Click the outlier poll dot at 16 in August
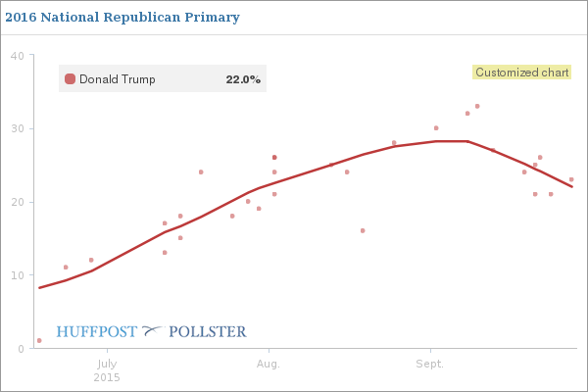This screenshot has width=588, height=392. 363,230
